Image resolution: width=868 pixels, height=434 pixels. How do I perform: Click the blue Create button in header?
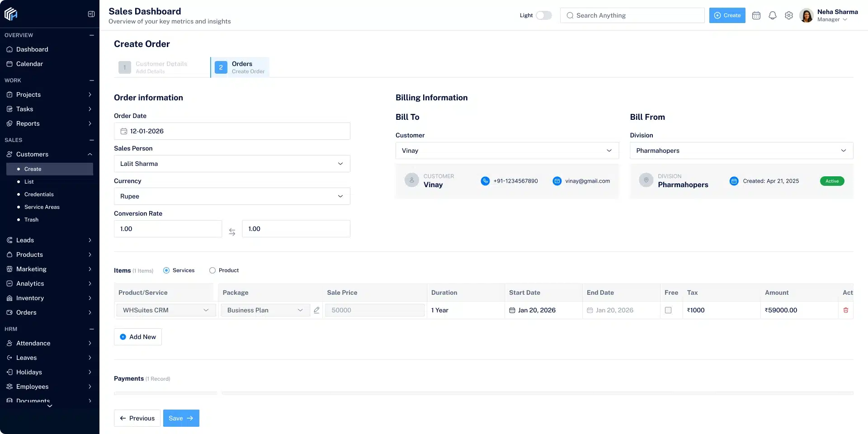tap(727, 15)
